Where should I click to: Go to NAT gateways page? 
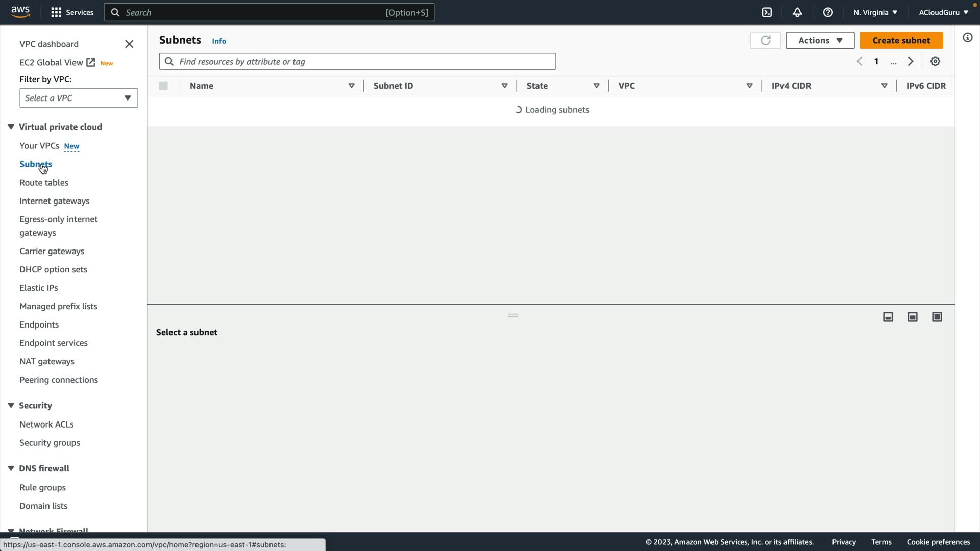point(47,361)
